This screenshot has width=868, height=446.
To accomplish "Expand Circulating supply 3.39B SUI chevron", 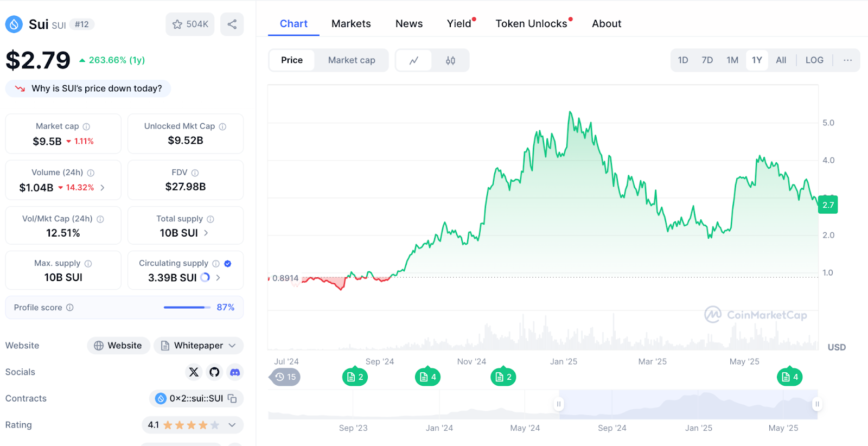I will pyautogui.click(x=218, y=278).
